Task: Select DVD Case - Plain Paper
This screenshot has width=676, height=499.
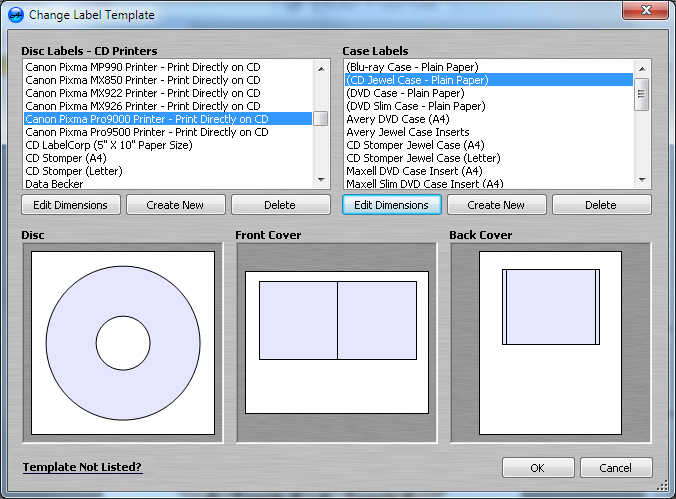Action: click(x=489, y=93)
